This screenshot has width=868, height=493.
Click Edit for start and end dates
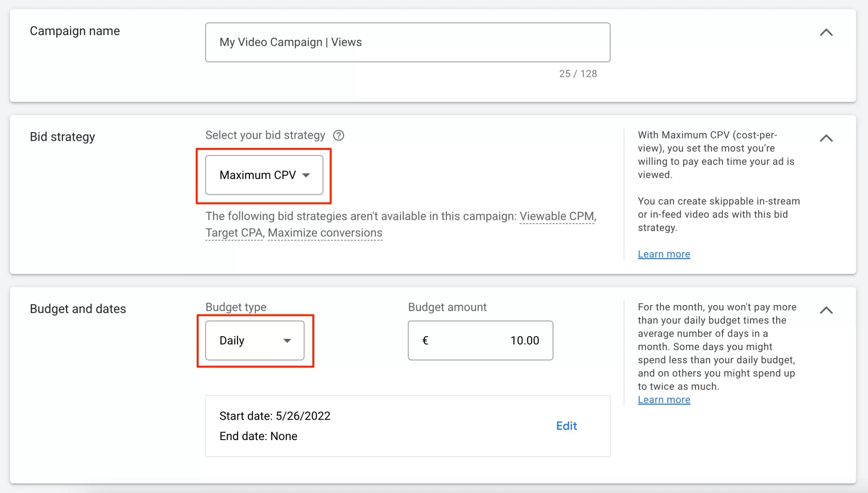[566, 426]
